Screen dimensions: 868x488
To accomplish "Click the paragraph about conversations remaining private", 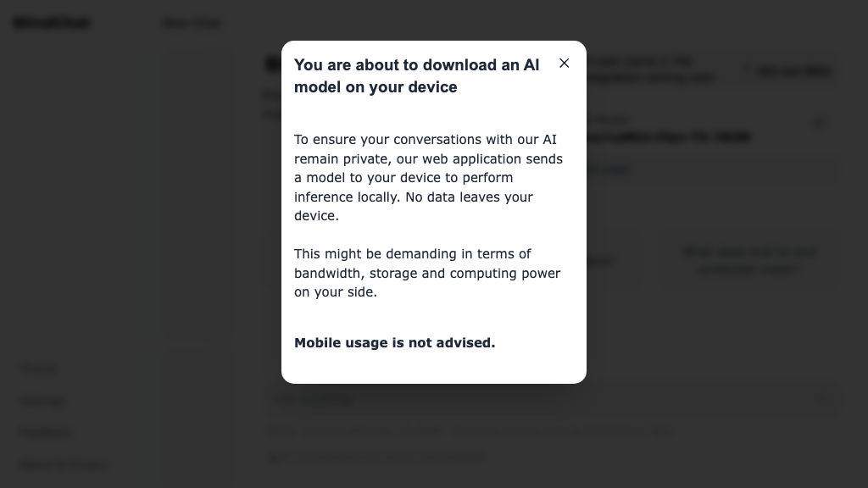I will click(x=429, y=177).
